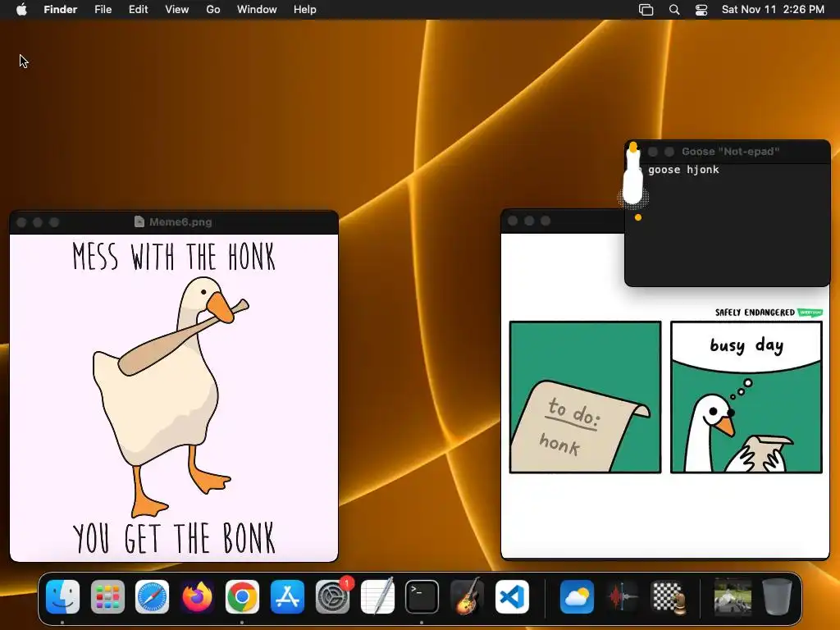Viewport: 840px width, 630px height.
Task: Click the Goose "Not-epad" window title
Action: 730,152
